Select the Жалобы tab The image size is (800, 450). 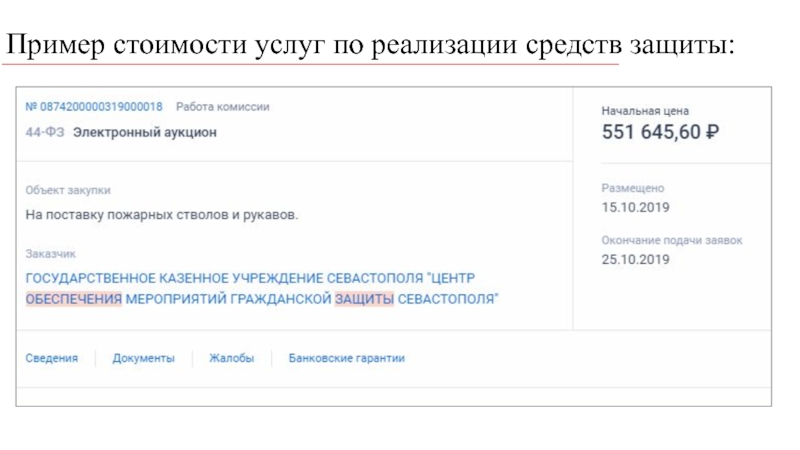231,358
